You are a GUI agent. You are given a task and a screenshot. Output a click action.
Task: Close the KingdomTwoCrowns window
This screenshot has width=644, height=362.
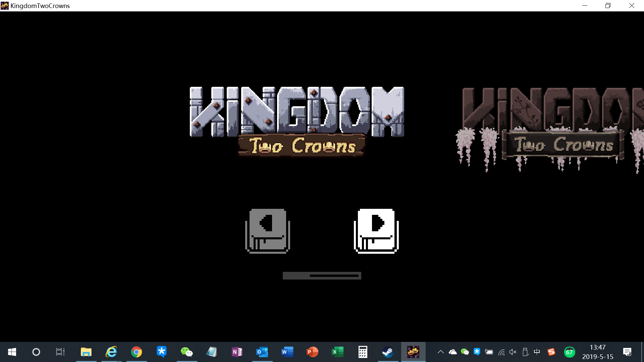pos(632,6)
